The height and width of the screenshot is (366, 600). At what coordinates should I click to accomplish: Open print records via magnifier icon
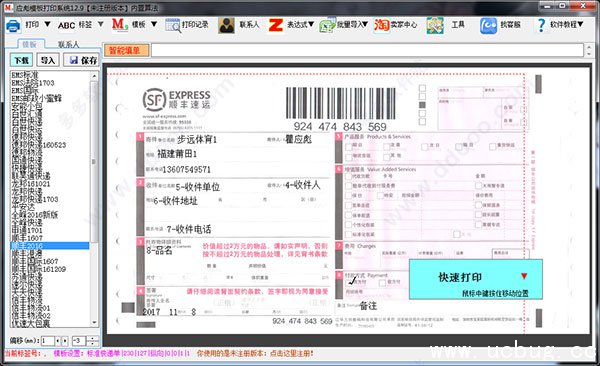(173, 25)
